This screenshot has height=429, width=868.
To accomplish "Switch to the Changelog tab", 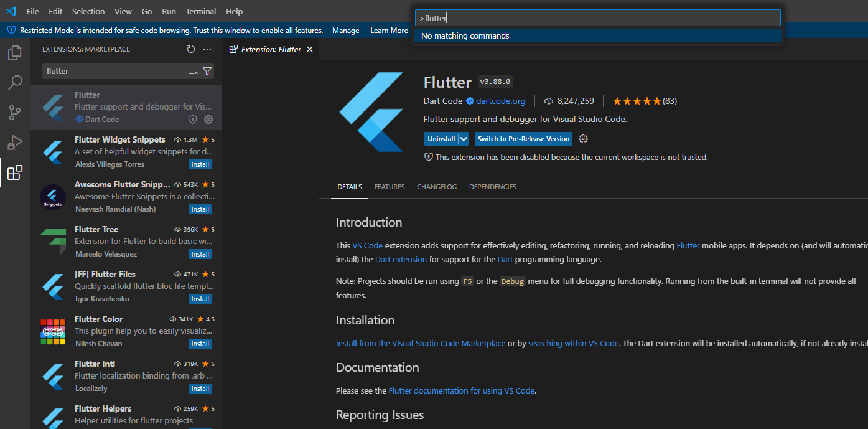I will (x=437, y=187).
